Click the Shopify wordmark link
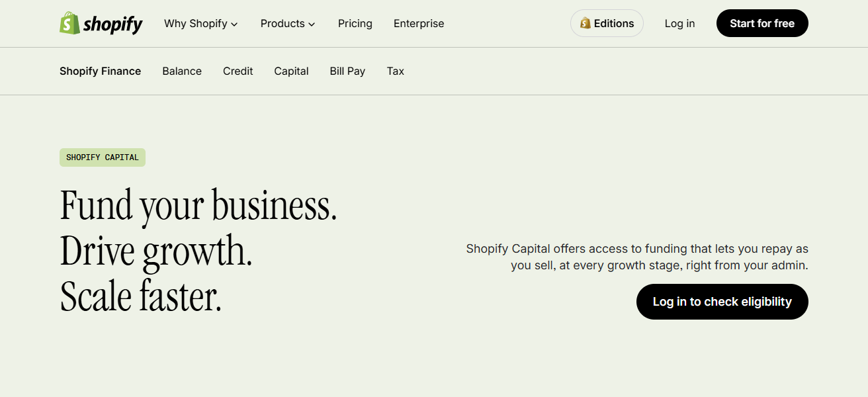The image size is (868, 397). click(x=111, y=23)
